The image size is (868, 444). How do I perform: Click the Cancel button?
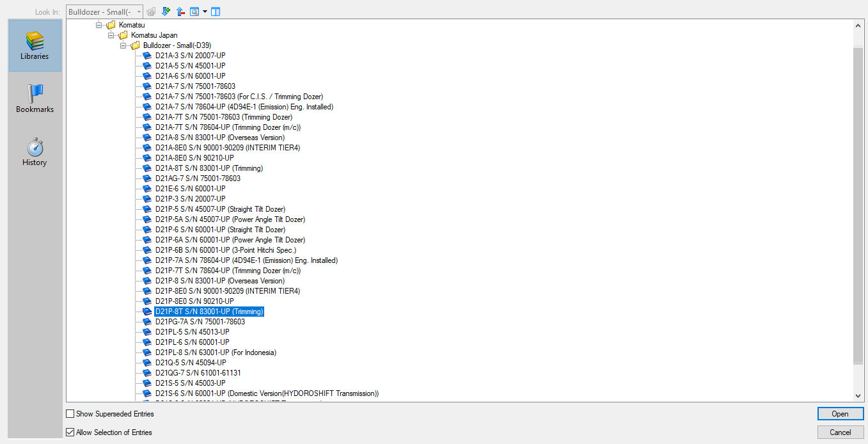pos(840,432)
